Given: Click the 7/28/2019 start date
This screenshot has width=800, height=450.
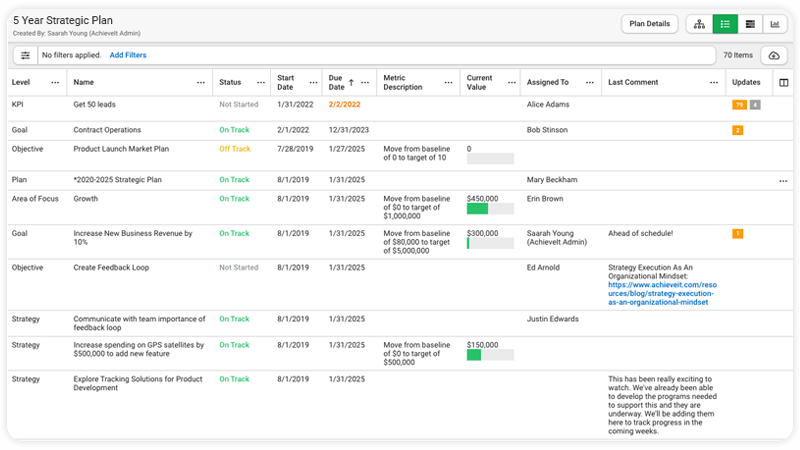Looking at the screenshot, I should (295, 149).
